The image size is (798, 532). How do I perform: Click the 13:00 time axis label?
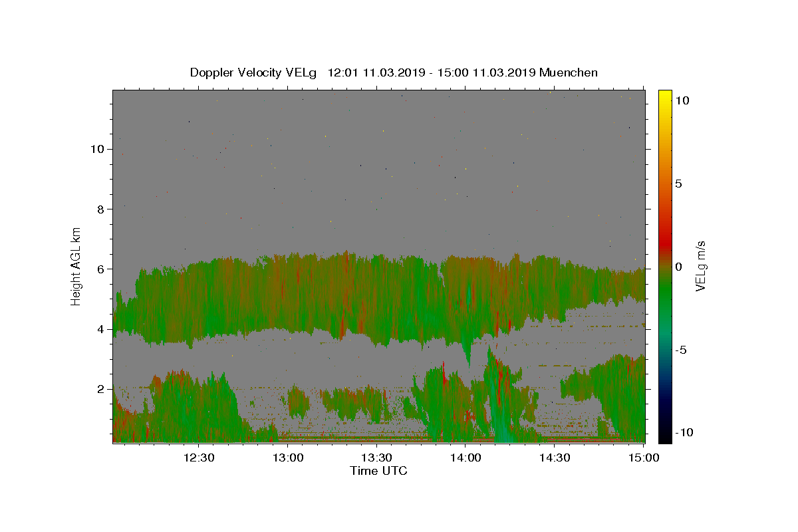pos(288,458)
